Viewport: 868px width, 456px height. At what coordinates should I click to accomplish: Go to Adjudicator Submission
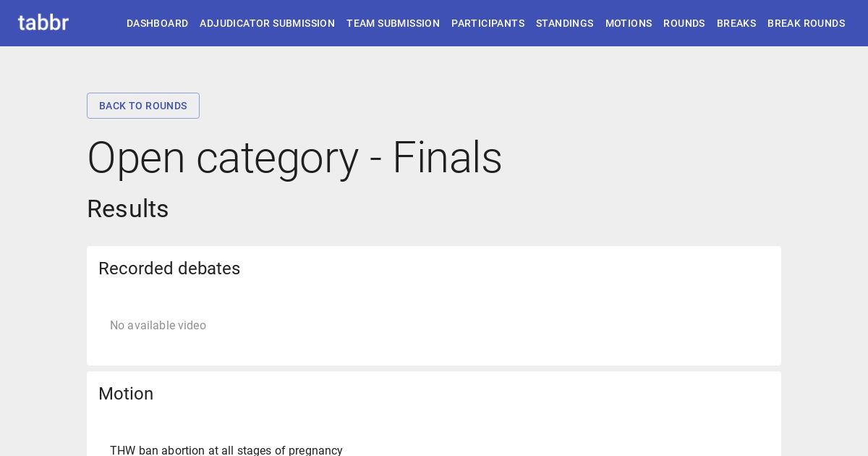267,23
